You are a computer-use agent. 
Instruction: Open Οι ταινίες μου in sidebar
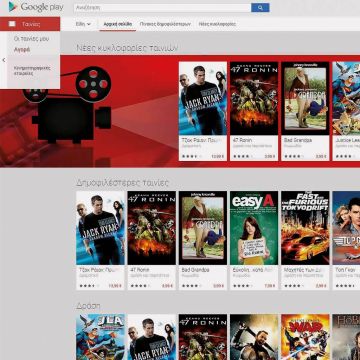(x=31, y=39)
